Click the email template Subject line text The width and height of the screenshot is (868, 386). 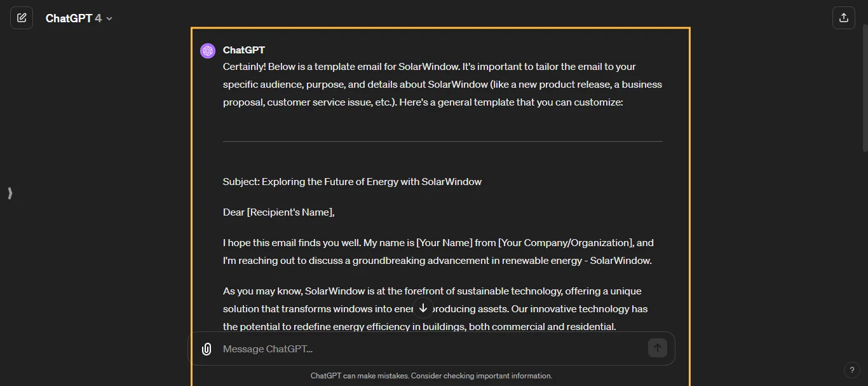coord(351,181)
